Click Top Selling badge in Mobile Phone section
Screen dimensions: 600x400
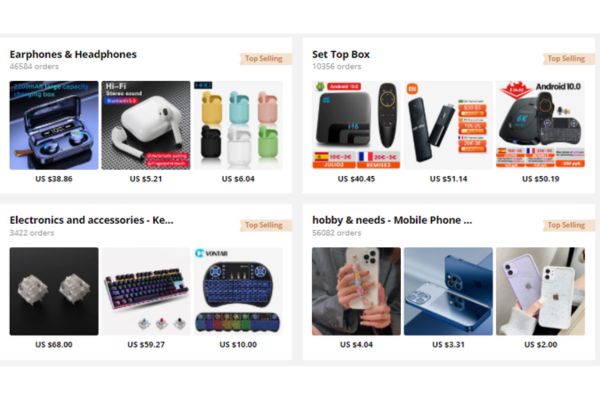568,225
